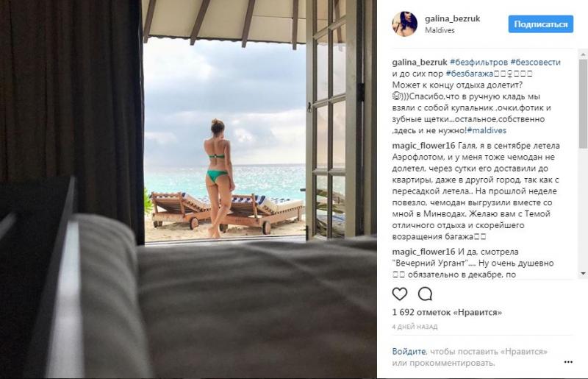This screenshot has height=379, width=588.
Task: Open second magic_flower16 comment author
Action: (423, 252)
